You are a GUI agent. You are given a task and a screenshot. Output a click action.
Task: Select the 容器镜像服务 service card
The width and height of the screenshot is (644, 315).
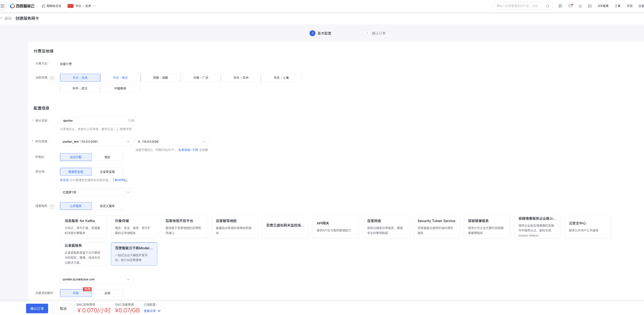[487, 227]
